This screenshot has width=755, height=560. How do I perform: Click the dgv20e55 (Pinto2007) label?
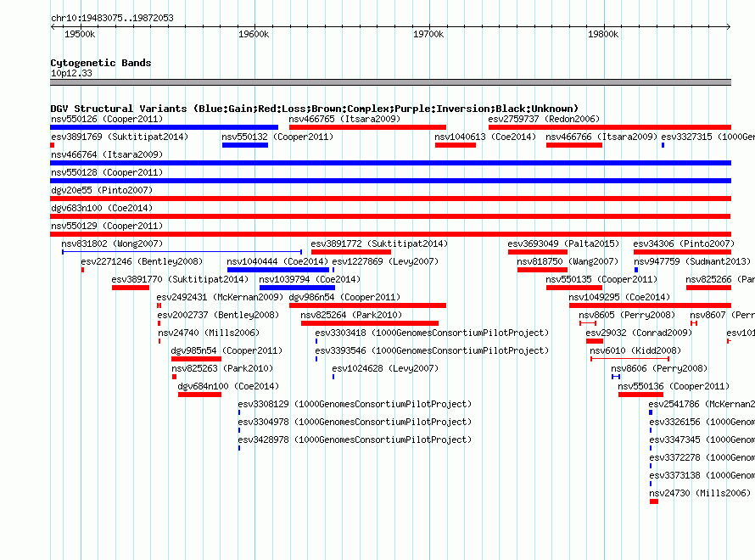[102, 190]
